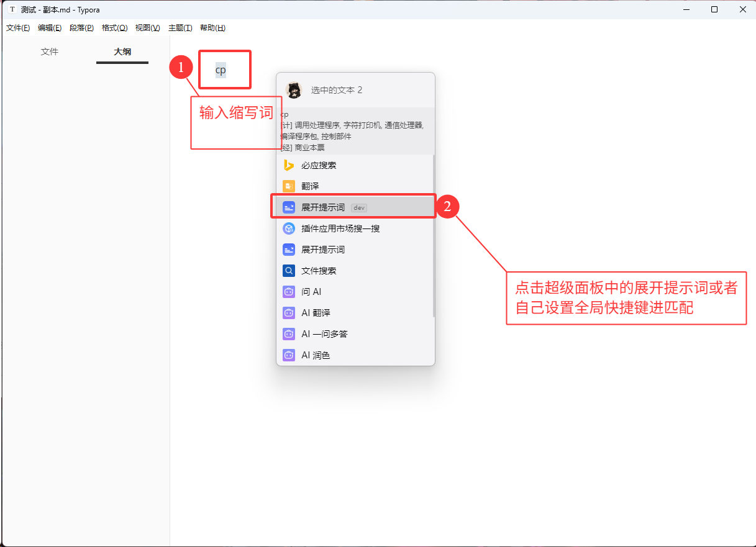
Task: Open the 视图(V) menu
Action: coord(148,28)
